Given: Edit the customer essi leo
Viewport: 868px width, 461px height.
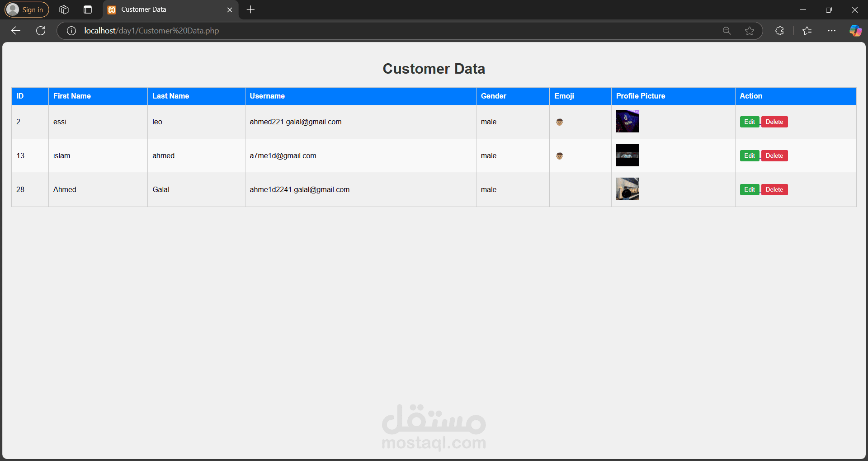Looking at the screenshot, I should pos(750,122).
